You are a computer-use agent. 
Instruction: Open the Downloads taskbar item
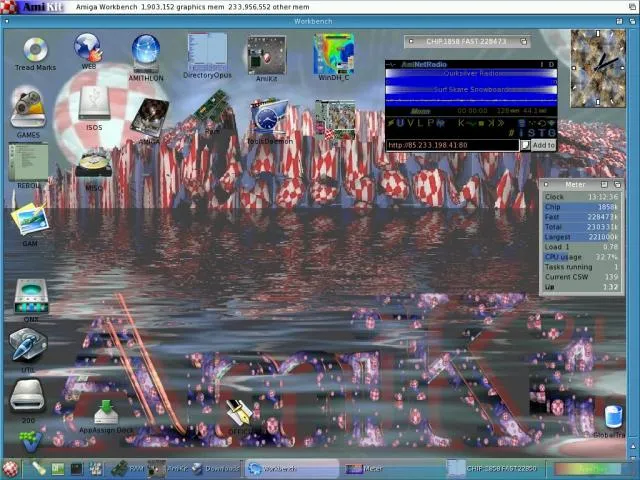[x=216, y=468]
